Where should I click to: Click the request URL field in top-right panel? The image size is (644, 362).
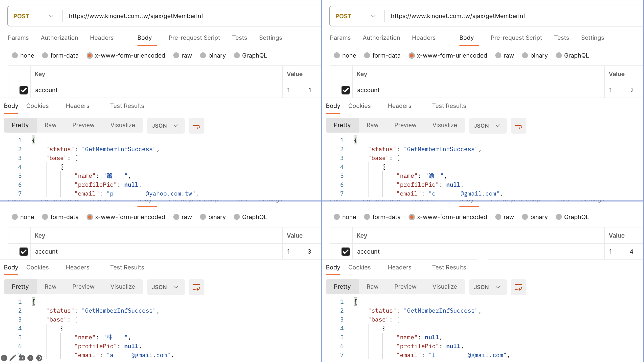[513, 16]
